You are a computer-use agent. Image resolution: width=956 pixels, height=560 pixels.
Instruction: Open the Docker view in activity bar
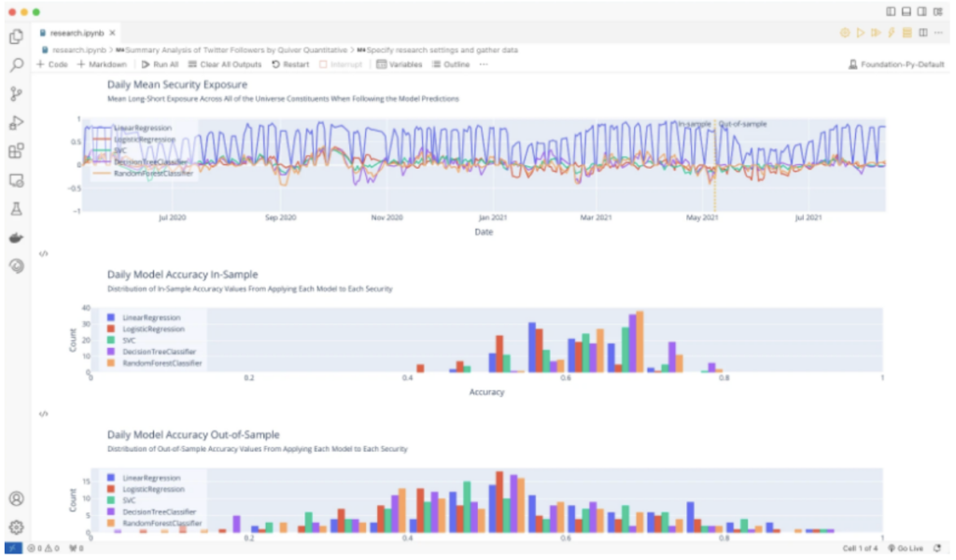(16, 237)
